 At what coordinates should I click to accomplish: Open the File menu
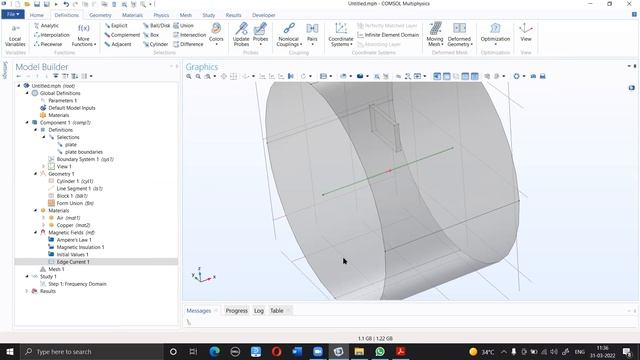pos(13,14)
